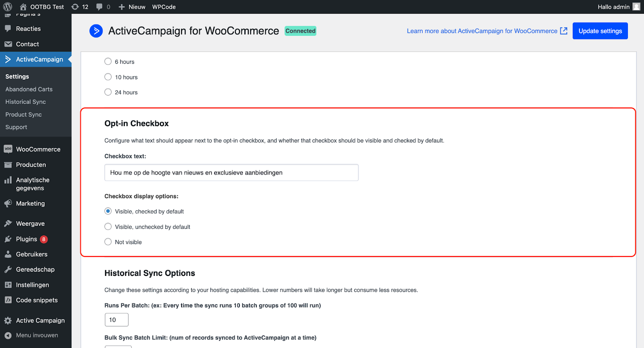Click the Active Campaign gear icon
The image size is (644, 348).
(8, 321)
